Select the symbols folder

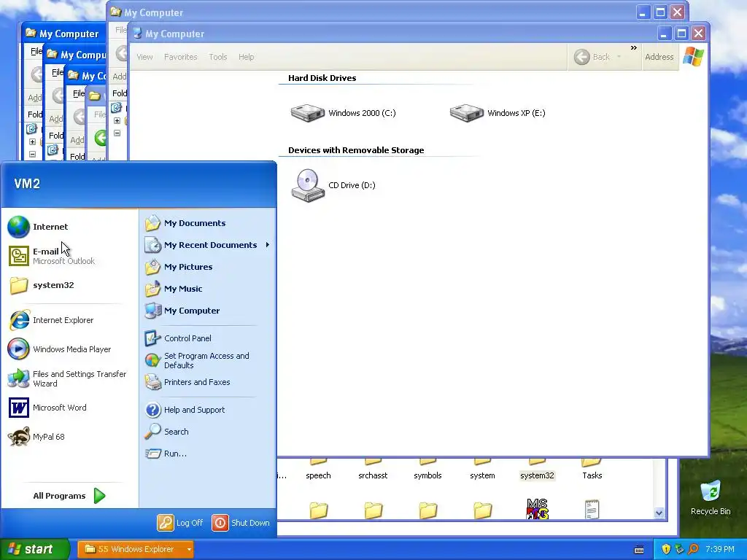427,475
